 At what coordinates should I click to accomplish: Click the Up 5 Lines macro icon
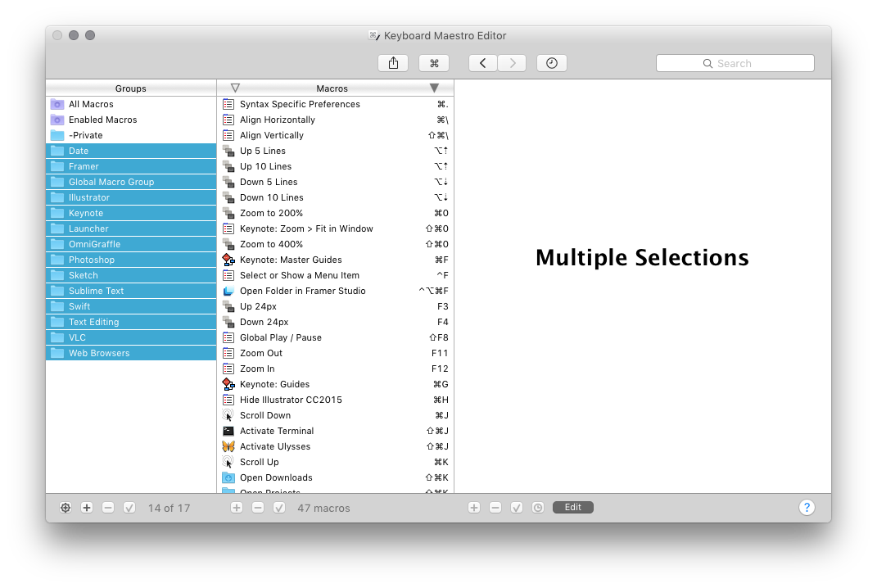click(x=228, y=151)
